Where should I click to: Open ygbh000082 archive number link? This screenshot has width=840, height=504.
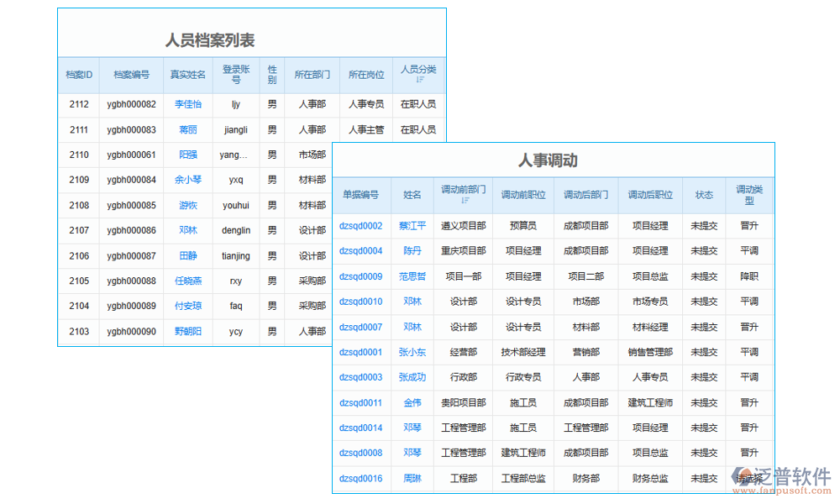pos(131,104)
